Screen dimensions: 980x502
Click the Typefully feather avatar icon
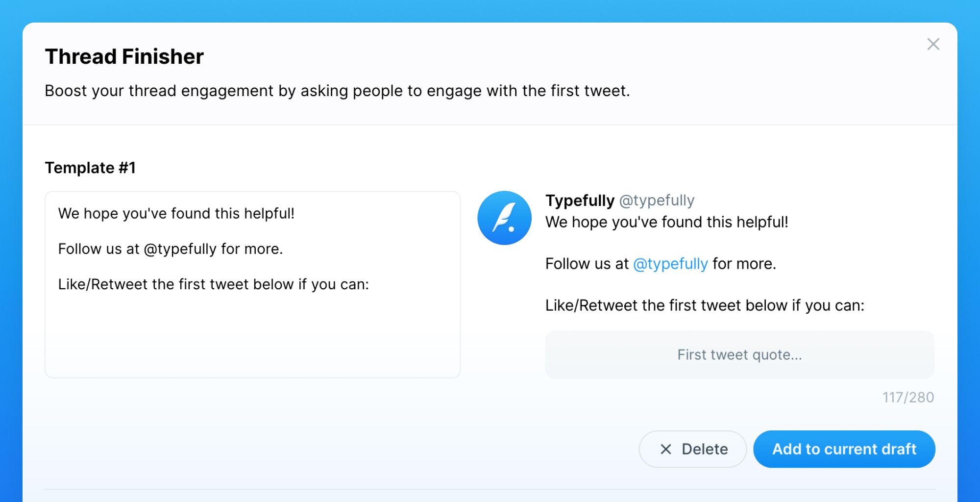504,218
